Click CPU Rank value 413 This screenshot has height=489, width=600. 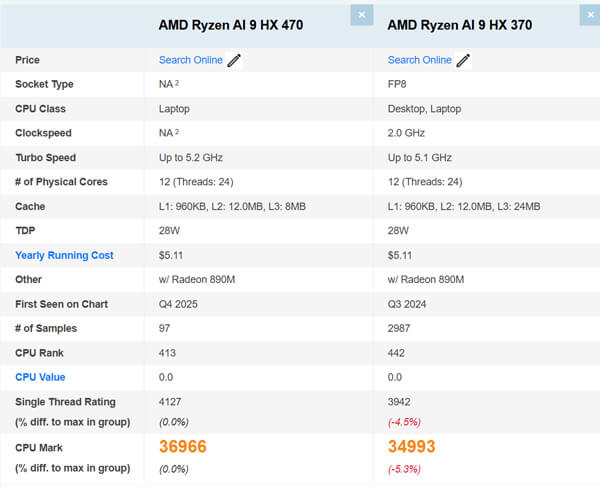pos(167,353)
